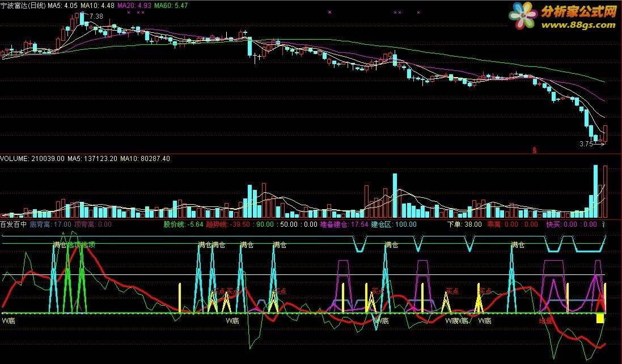This screenshot has height=364, width=622.
Task: Select the 股价线: -5.64 value
Action: pos(183,225)
